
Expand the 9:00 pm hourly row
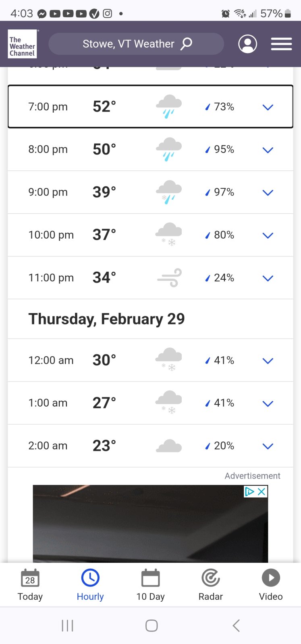coord(150,192)
